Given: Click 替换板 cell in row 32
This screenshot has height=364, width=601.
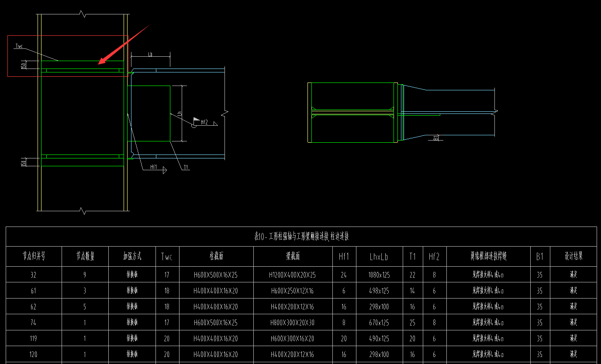Looking at the screenshot, I should click(132, 275).
